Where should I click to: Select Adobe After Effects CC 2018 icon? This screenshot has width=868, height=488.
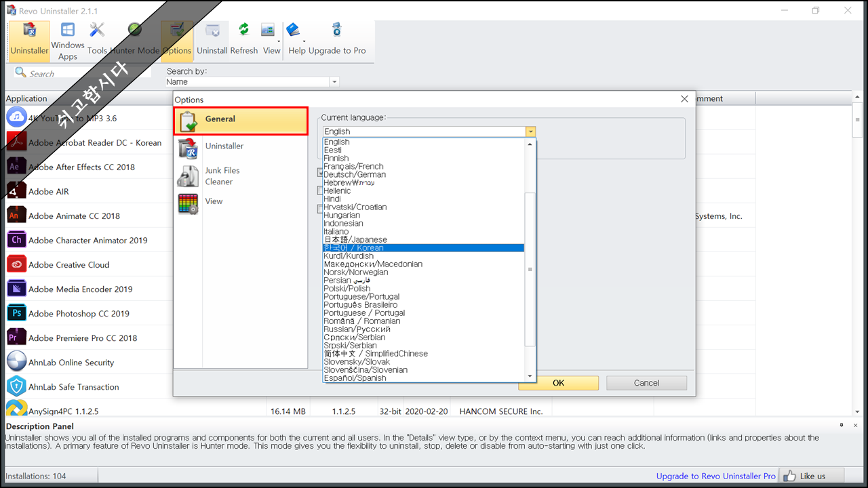pos(16,167)
